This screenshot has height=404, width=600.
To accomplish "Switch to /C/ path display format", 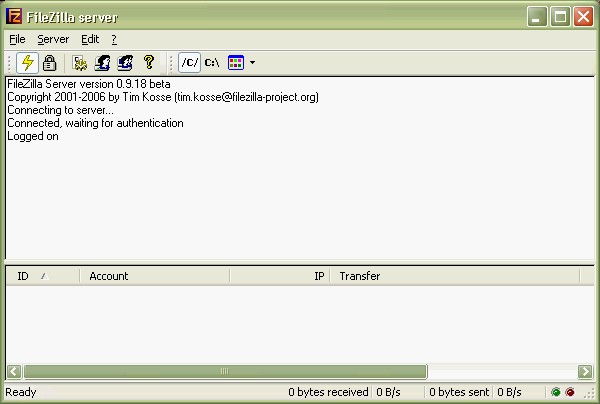I will coord(189,62).
